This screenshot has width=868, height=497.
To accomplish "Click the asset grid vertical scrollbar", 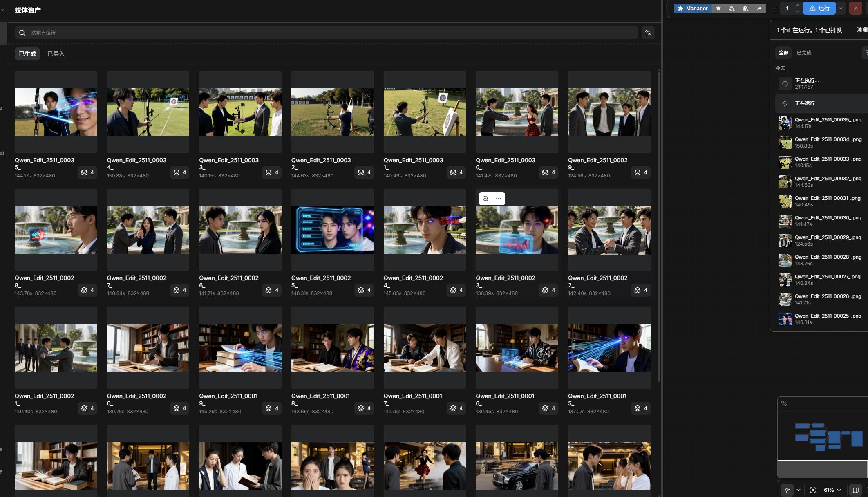I will point(659,227).
